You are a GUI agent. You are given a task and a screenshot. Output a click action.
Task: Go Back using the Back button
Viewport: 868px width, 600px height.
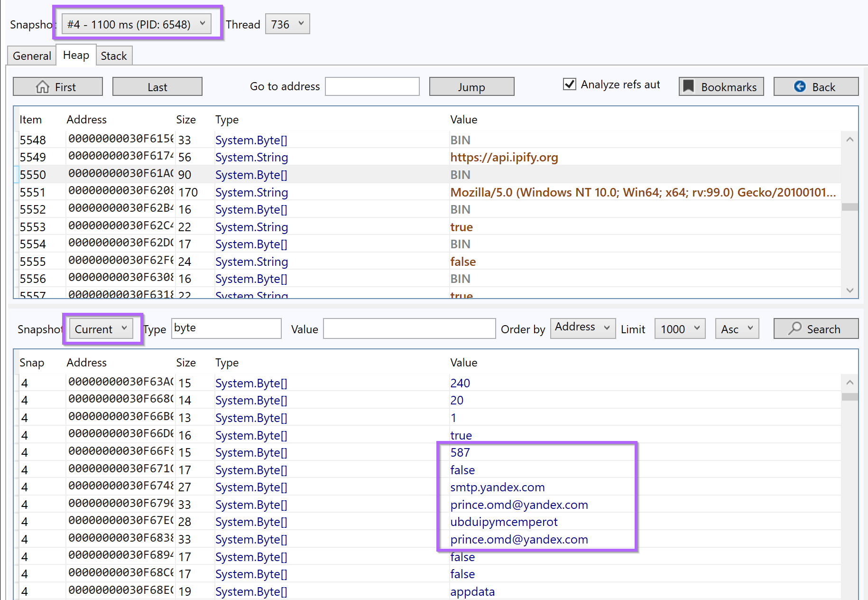click(816, 87)
